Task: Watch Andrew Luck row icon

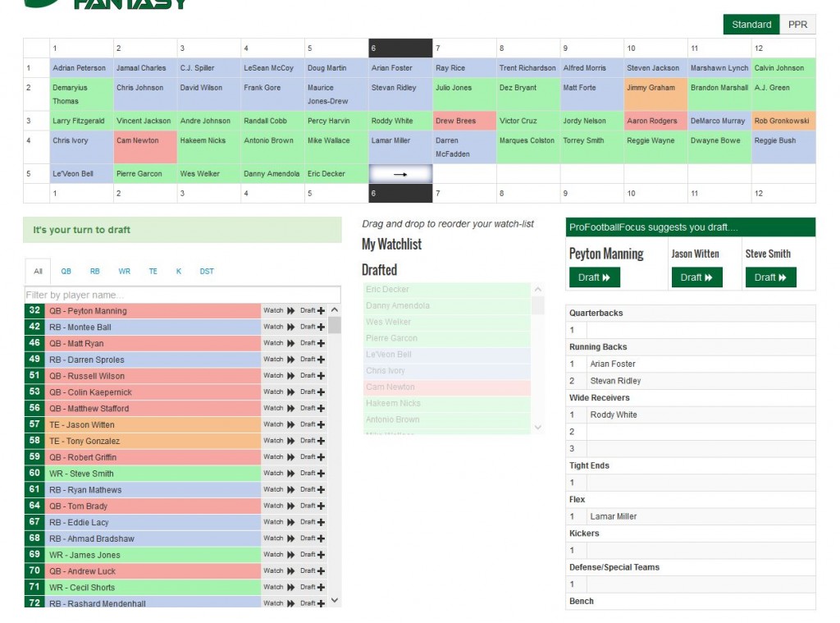Action: click(x=291, y=571)
